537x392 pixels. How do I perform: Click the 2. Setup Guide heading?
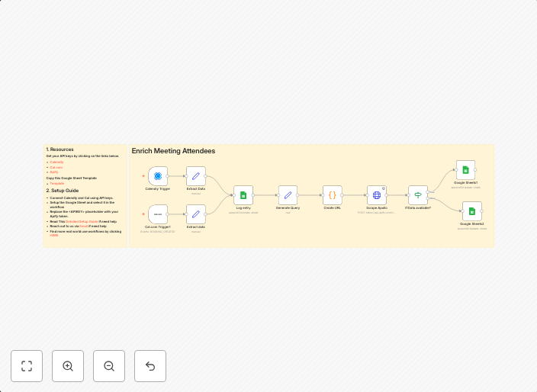coord(63,191)
